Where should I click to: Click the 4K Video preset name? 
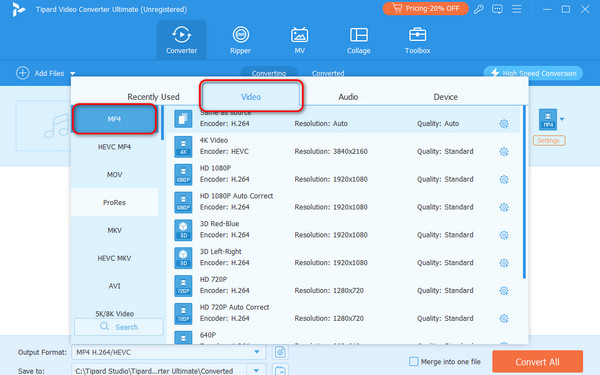pyautogui.click(x=214, y=140)
